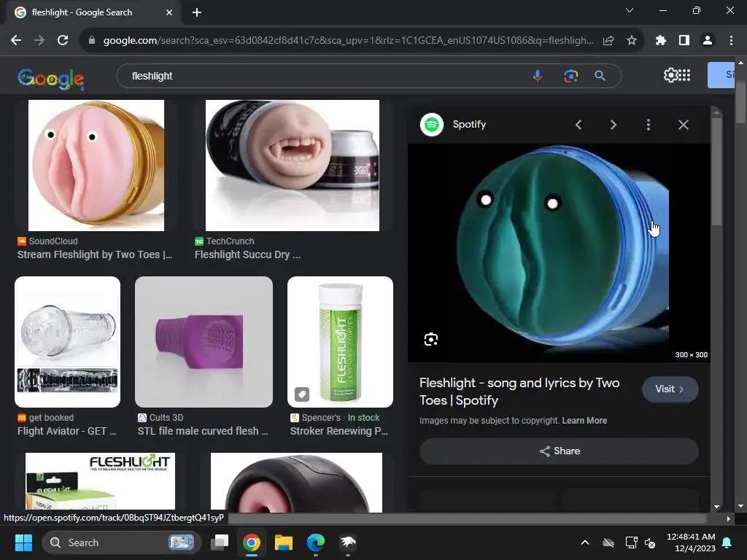This screenshot has height=560, width=747.
Task: Open the tab search chevron
Action: tap(630, 10)
